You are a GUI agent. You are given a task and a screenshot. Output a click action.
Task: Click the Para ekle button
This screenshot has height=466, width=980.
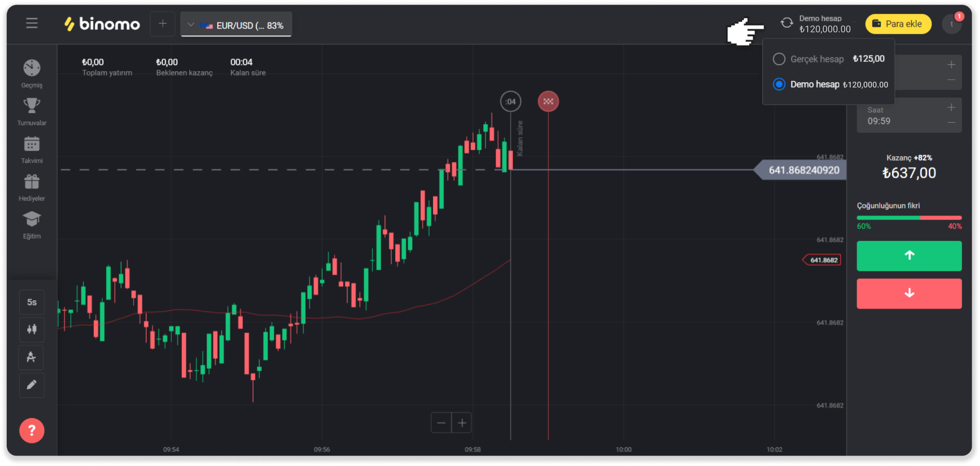(x=898, y=24)
